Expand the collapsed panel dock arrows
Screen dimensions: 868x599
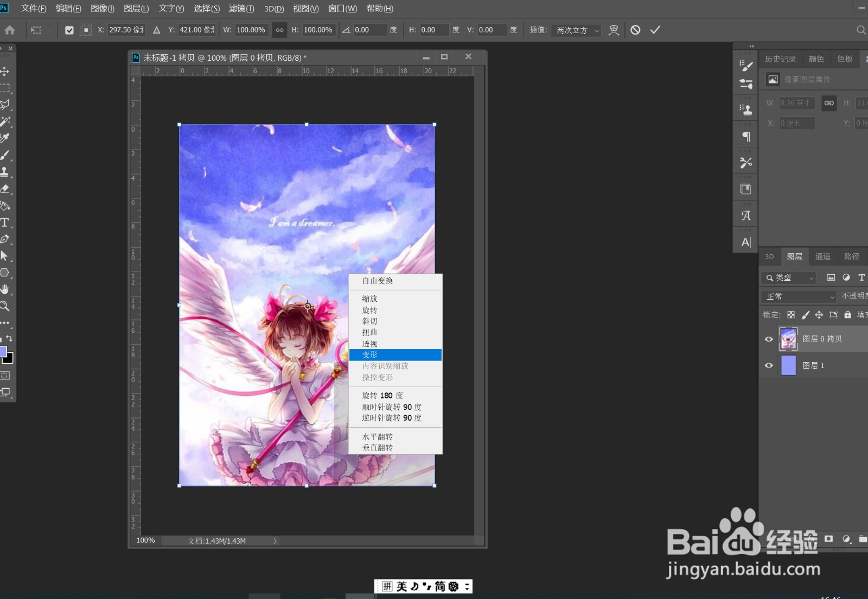(x=751, y=47)
